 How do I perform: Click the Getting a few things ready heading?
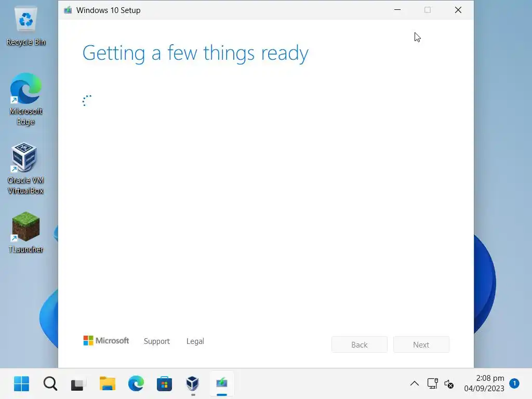coord(195,54)
